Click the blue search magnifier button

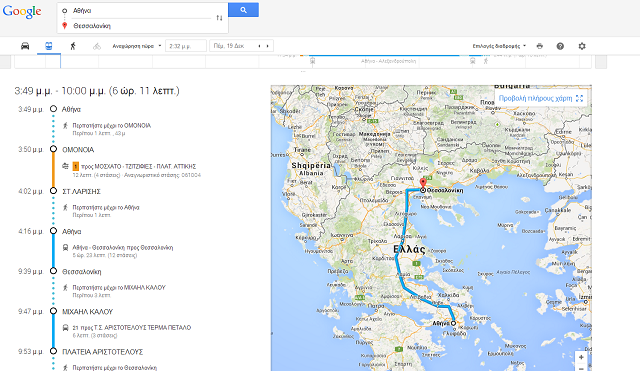click(243, 10)
